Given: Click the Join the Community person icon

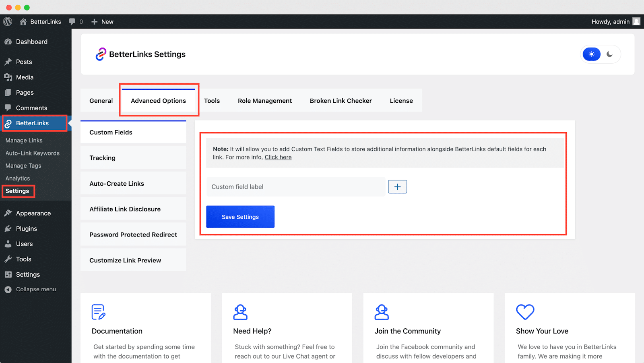Looking at the screenshot, I should 382,311.
